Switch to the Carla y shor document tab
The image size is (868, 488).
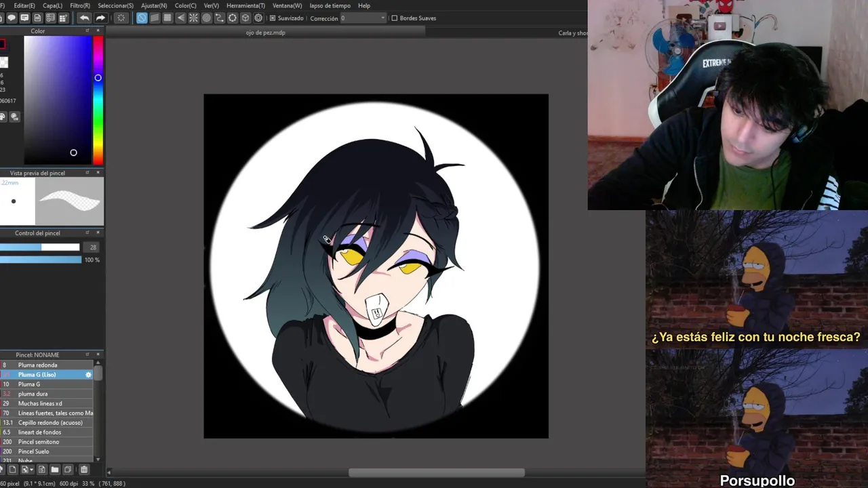pos(573,33)
